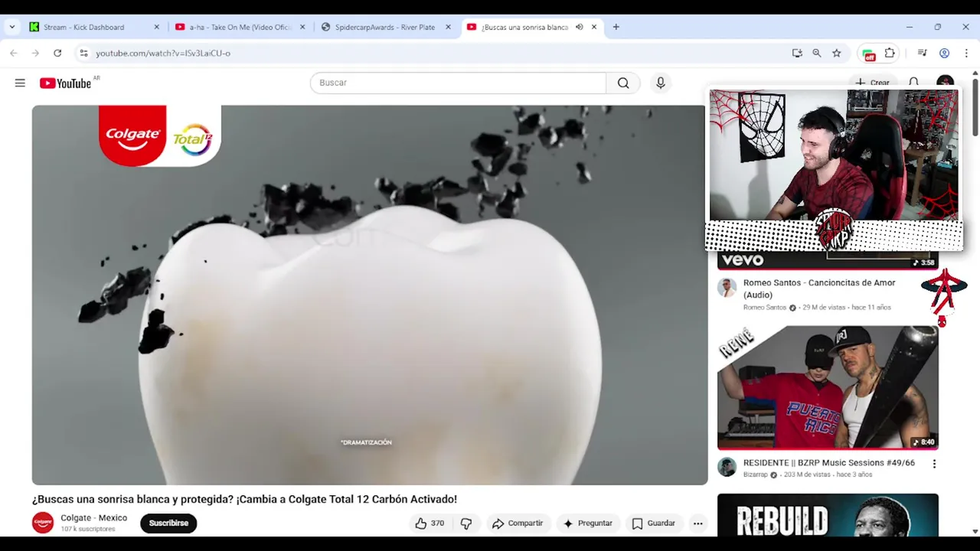
Task: Click the Chrome back arrow
Action: 14,53
